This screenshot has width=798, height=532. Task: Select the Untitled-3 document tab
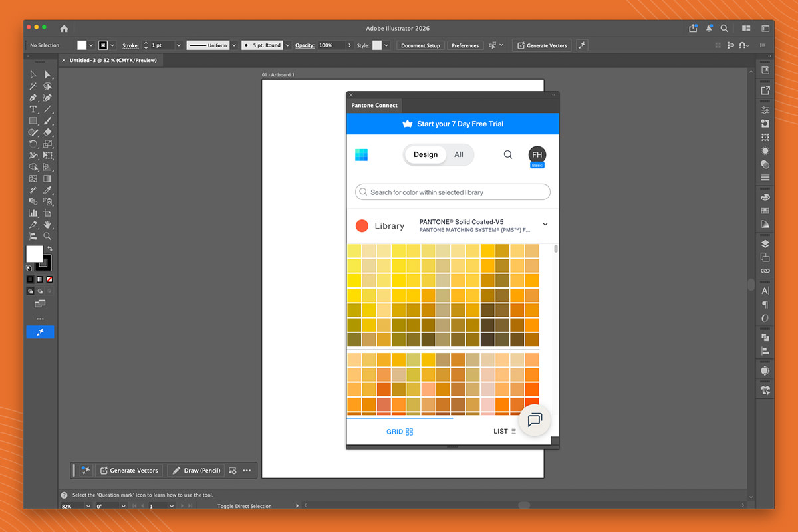(x=111, y=60)
